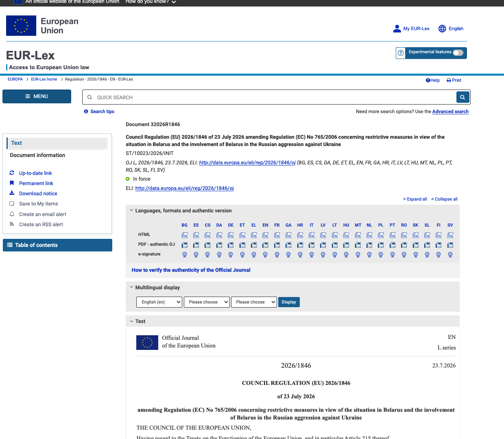Collapse the Languages, formats and authentic version section
This screenshot has height=439, width=504.
tap(131, 210)
